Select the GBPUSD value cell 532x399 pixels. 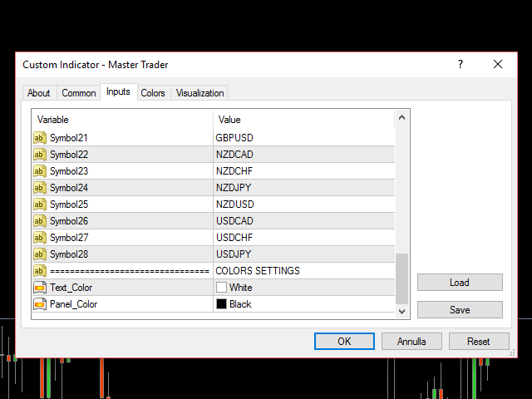(304, 138)
